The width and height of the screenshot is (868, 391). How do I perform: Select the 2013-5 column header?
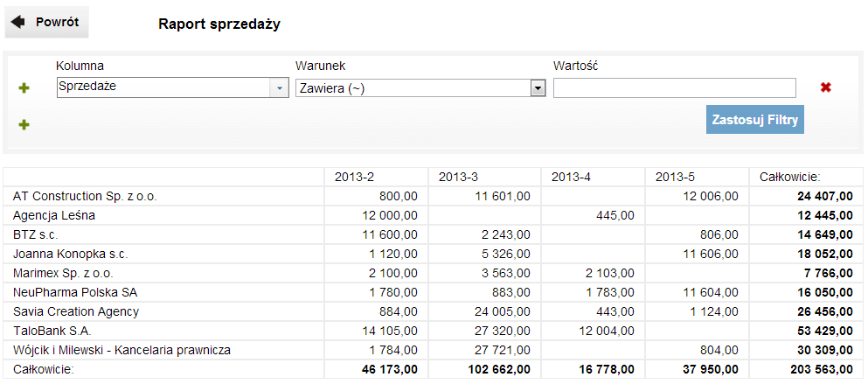click(x=675, y=177)
